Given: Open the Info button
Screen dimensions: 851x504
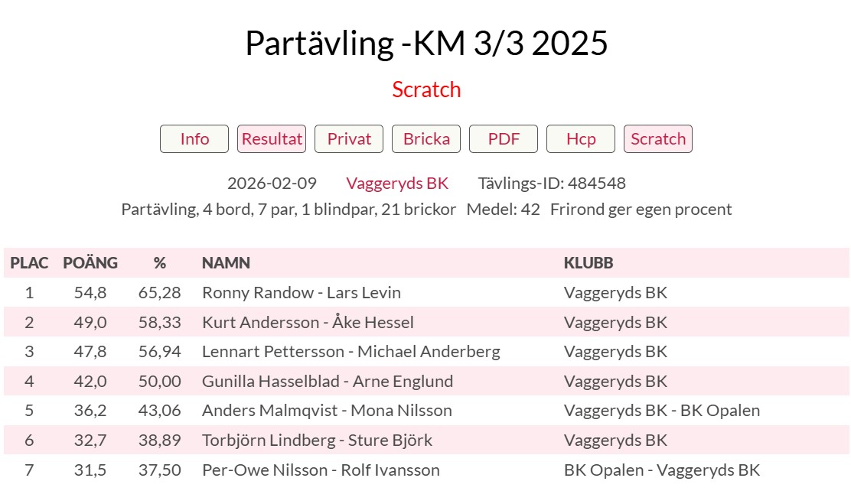Looking at the screenshot, I should [194, 139].
